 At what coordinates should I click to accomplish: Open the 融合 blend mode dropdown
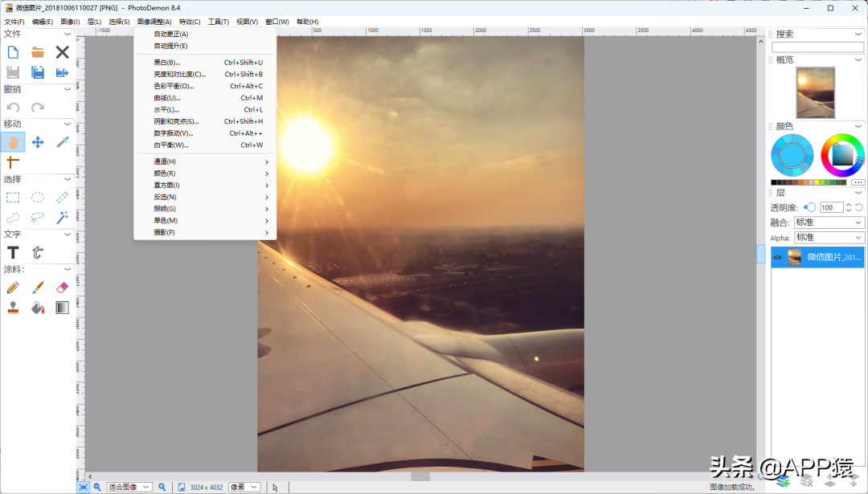pos(829,223)
